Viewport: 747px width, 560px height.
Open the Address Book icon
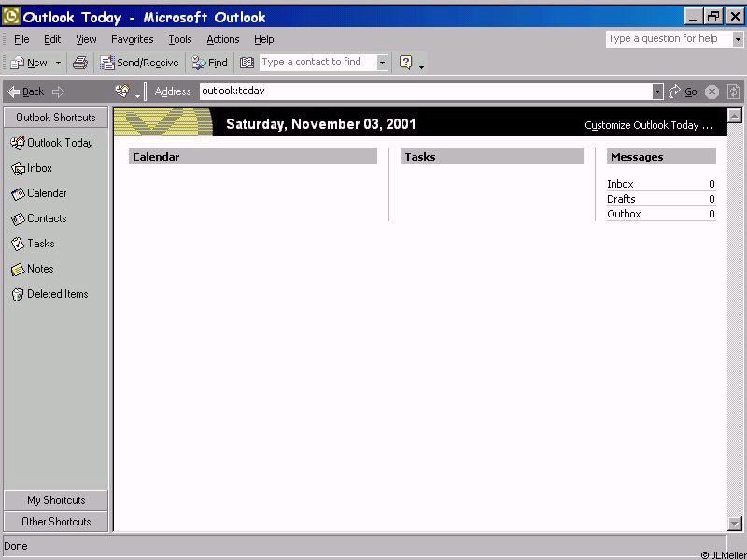[247, 63]
